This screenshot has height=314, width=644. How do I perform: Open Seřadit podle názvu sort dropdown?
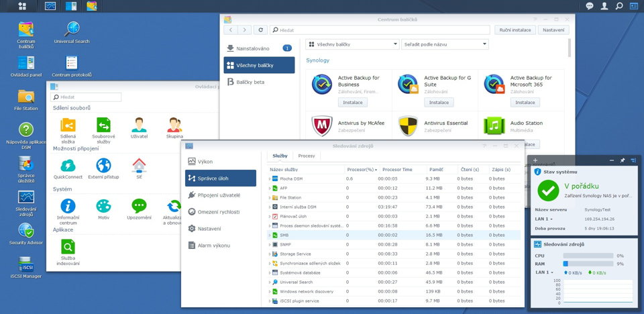445,44
